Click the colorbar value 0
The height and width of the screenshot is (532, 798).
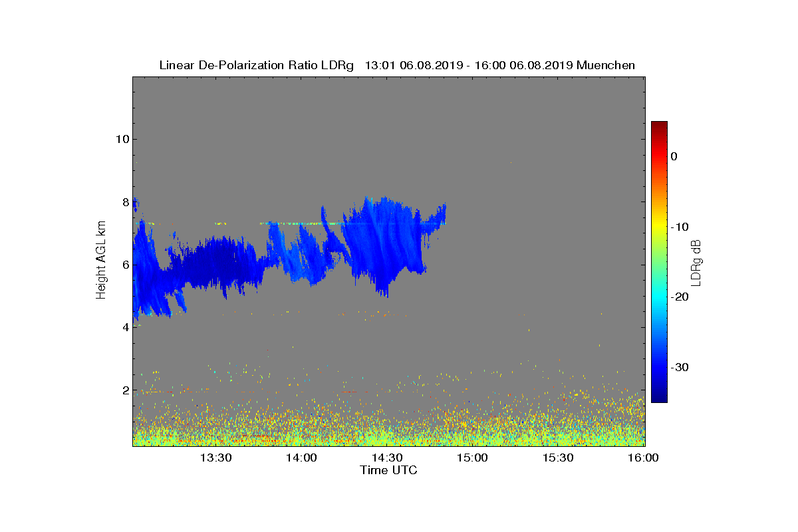674,156
